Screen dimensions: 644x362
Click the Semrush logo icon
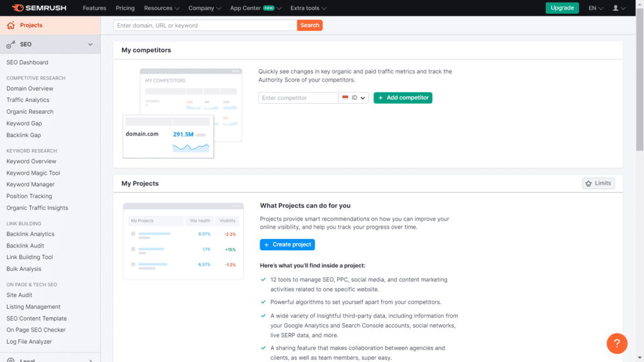[19, 8]
